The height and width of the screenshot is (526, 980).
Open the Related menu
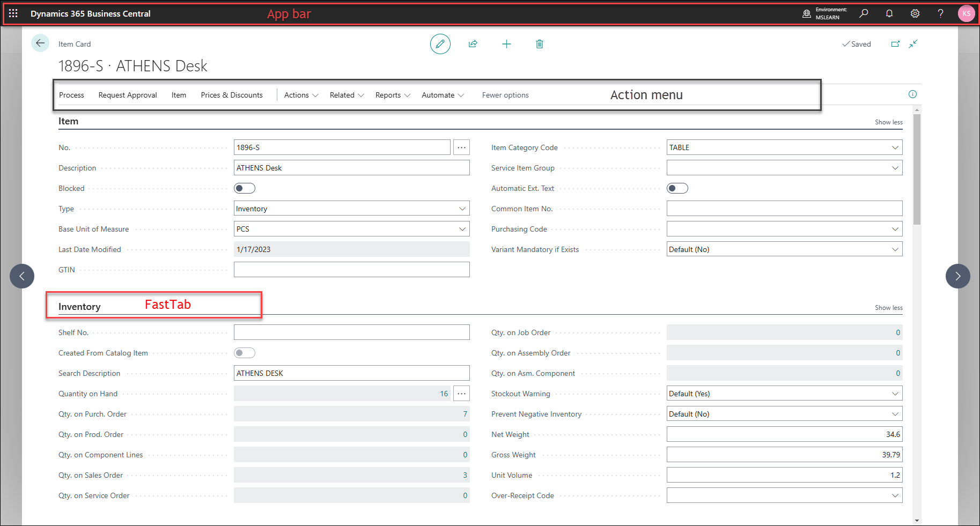tap(347, 95)
